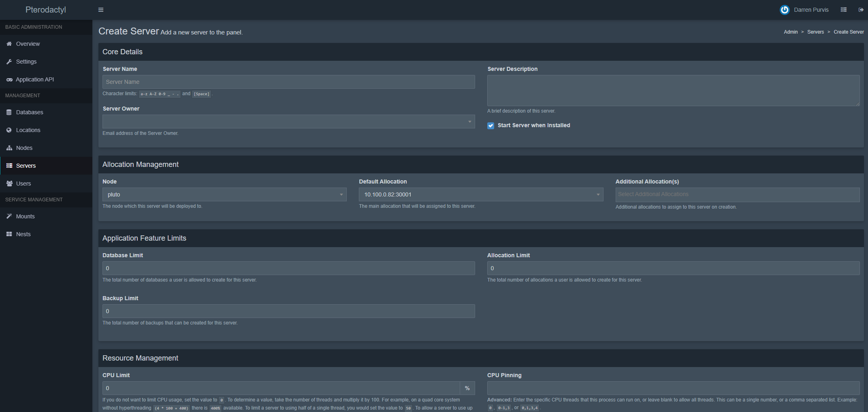Select Servers in the sidebar menu
Viewport: 868px width, 412px height.
(x=26, y=166)
